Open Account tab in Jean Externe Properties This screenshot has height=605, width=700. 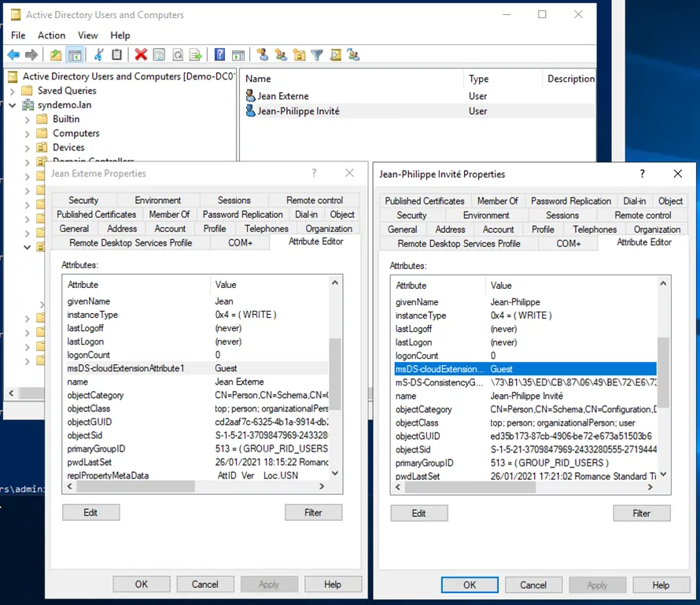(170, 229)
